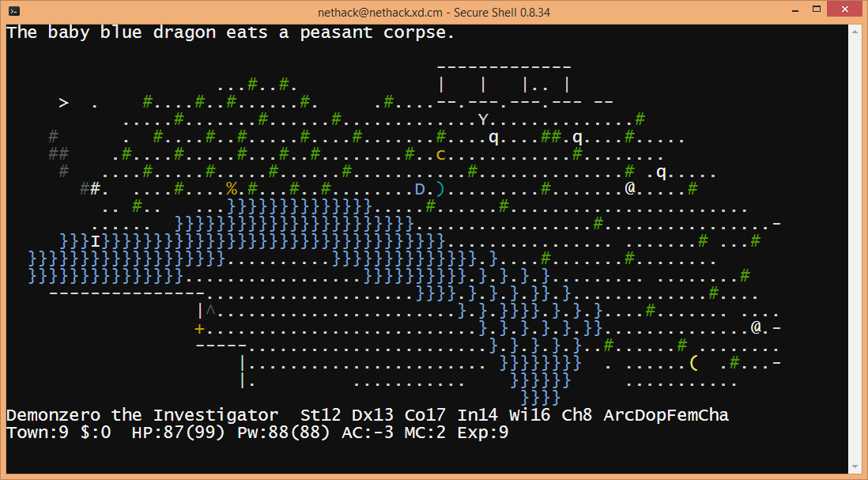Click the white 'Y' monster glyph
868x480 pixels.
[x=483, y=120]
